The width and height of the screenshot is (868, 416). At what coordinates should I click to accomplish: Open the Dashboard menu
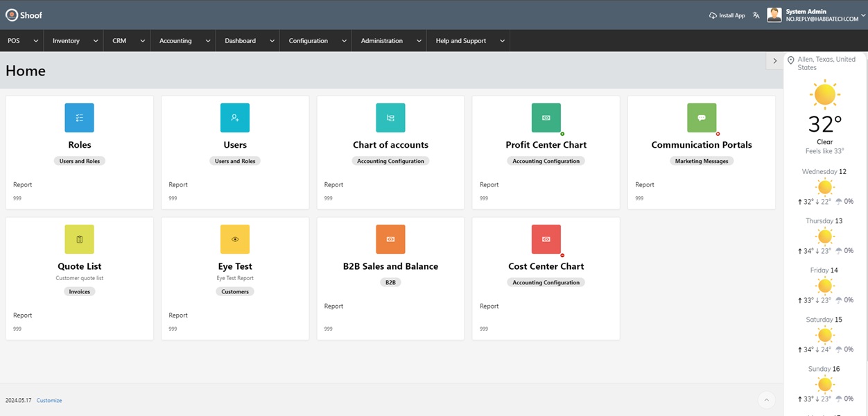point(240,41)
